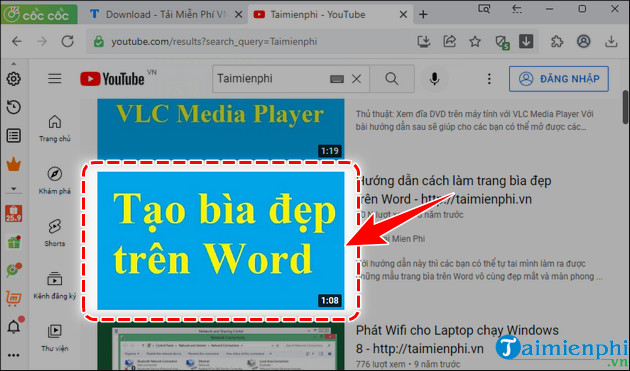Image resolution: width=630 pixels, height=371 pixels.
Task: Click the orange crown sidebar icon
Action: [x=14, y=164]
